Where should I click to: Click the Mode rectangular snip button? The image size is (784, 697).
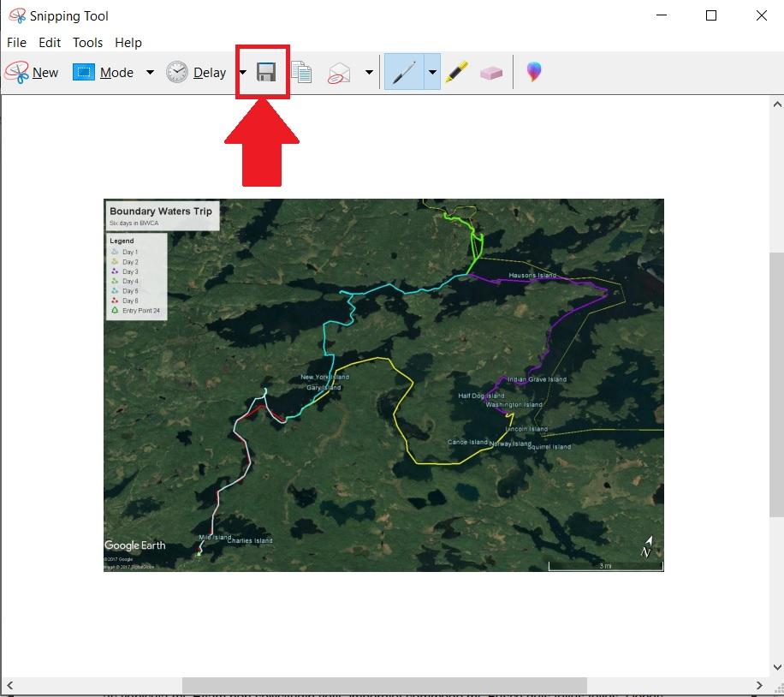(x=103, y=73)
